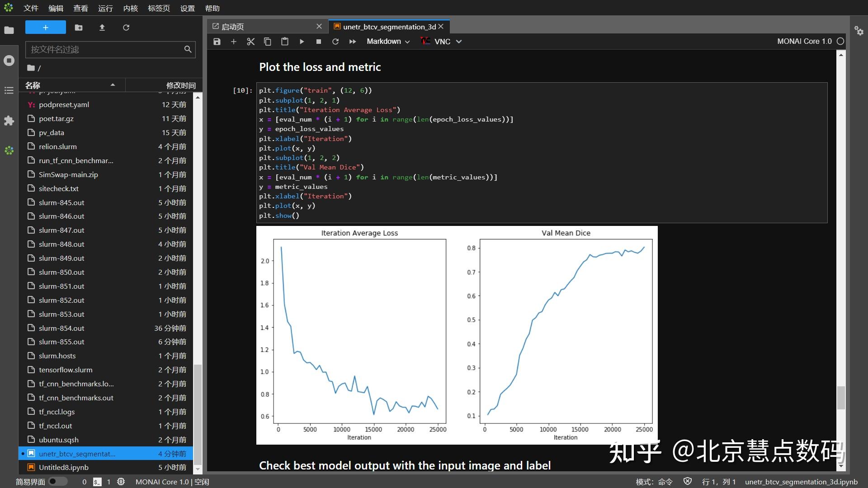Cut the selected cell
Screen dimensions: 868x488
[x=251, y=42]
